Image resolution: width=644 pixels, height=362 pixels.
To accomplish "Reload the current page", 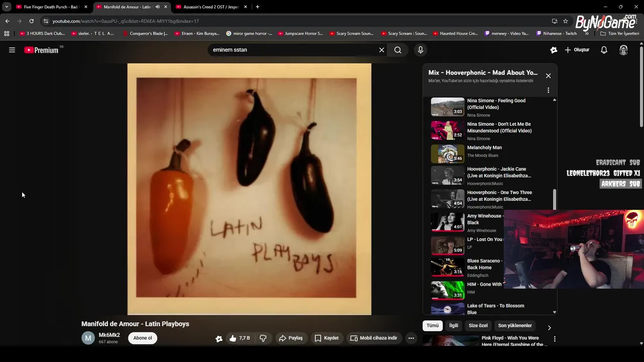I will point(31,21).
